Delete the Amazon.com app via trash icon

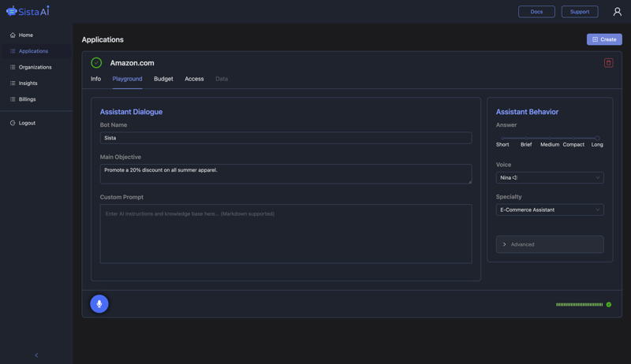click(608, 63)
